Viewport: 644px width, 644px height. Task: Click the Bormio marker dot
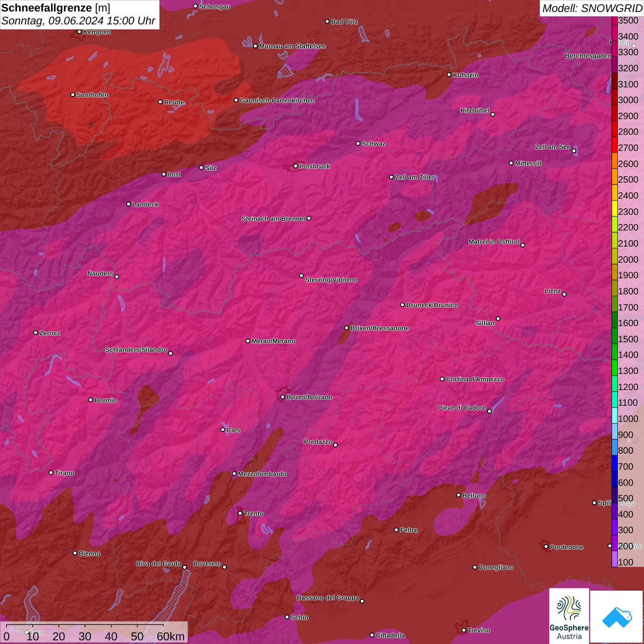pos(91,400)
